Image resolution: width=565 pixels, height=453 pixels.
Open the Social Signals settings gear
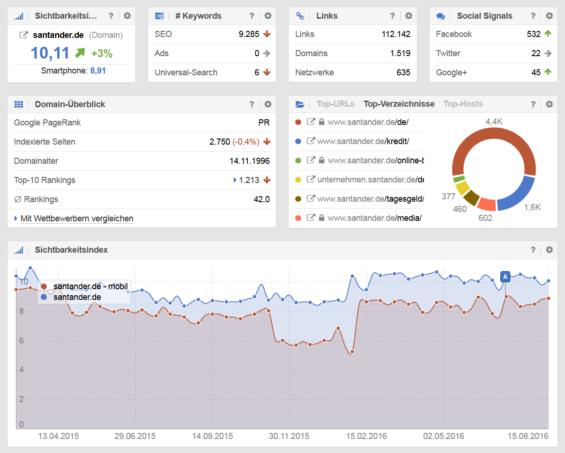click(x=549, y=16)
